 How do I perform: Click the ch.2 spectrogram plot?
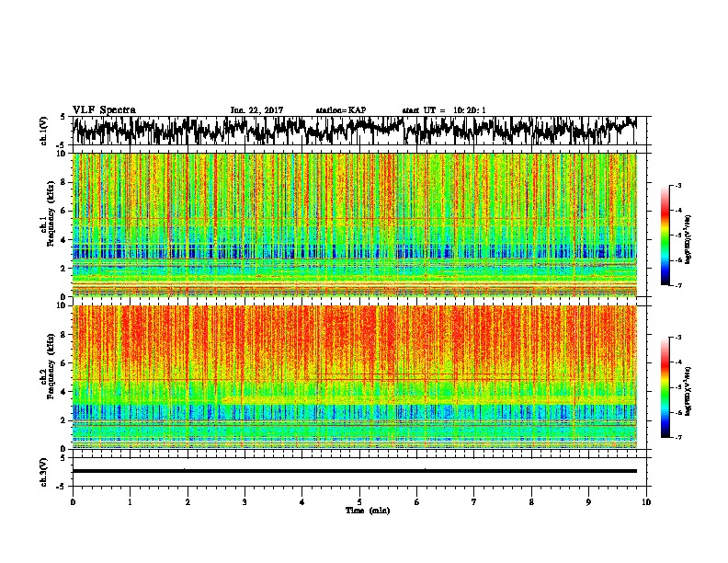pos(355,377)
